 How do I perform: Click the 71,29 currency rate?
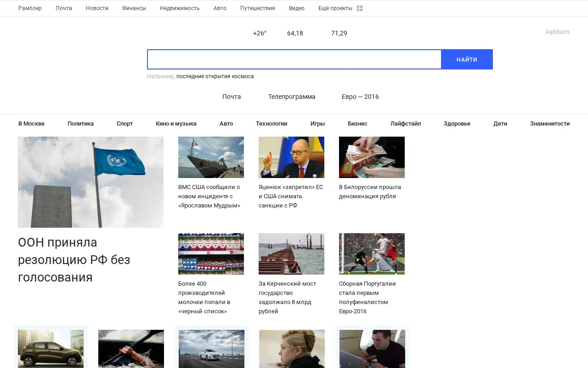tap(339, 33)
